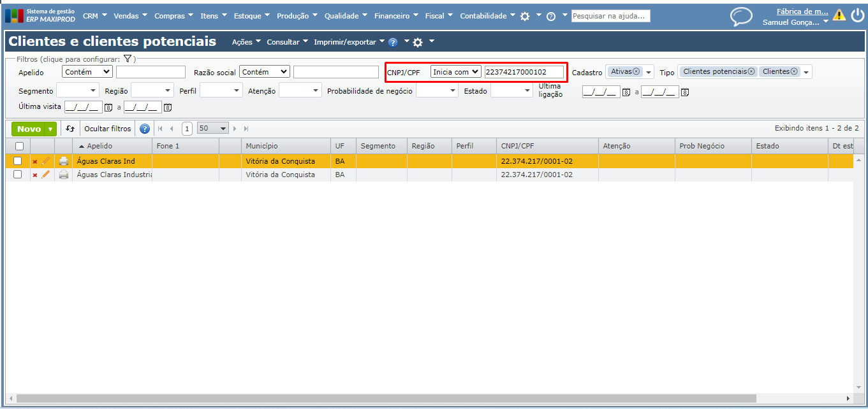Go to previous page arrow
This screenshot has width=868, height=409.
172,129
